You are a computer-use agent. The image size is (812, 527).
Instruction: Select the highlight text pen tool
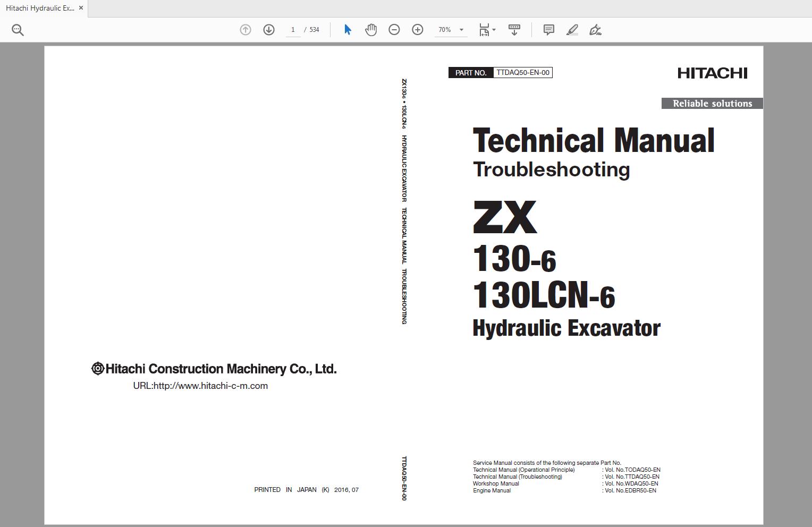pos(572,30)
